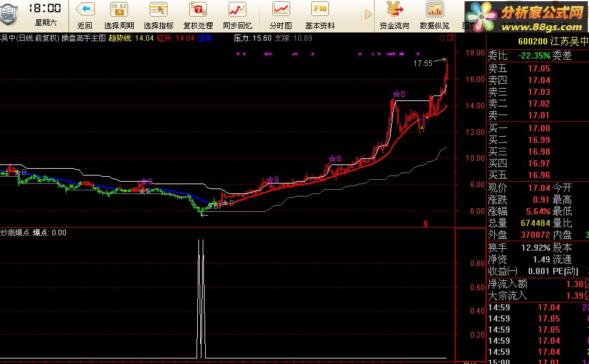Click the 炒底爆点 sub-indicator title
Image resolution: width=589 pixels, height=364 pixels.
point(15,233)
